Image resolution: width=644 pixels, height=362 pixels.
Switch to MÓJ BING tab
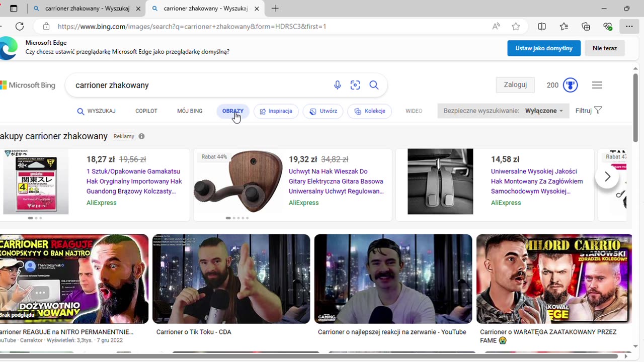coord(190,111)
